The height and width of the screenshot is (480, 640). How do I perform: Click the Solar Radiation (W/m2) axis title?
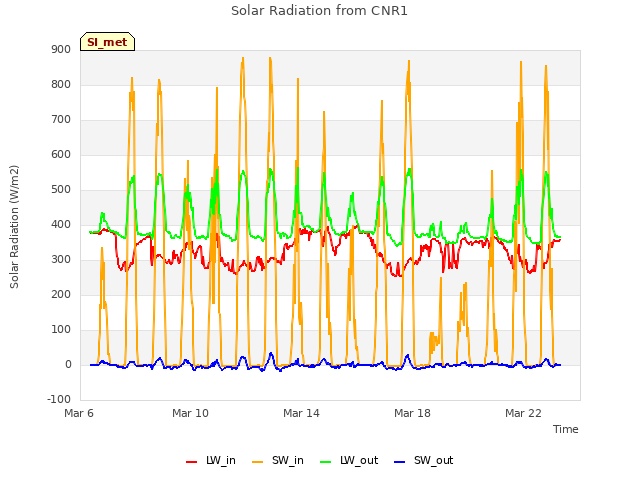pos(14,227)
